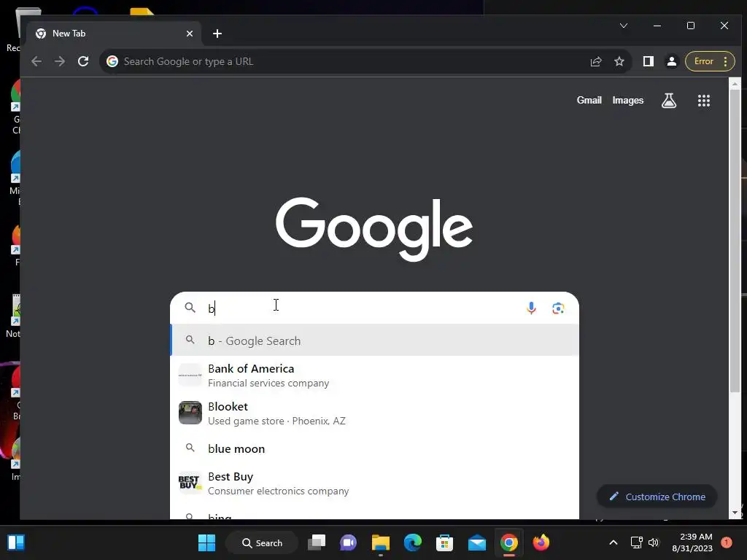This screenshot has width=747, height=560.
Task: Open Microsoft Store from taskbar
Action: coord(444,542)
